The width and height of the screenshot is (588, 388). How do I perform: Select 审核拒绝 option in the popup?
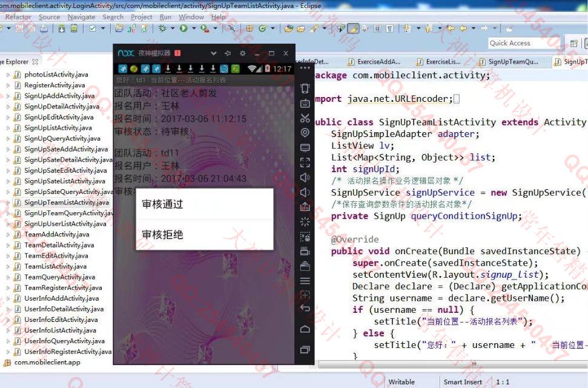coord(204,235)
